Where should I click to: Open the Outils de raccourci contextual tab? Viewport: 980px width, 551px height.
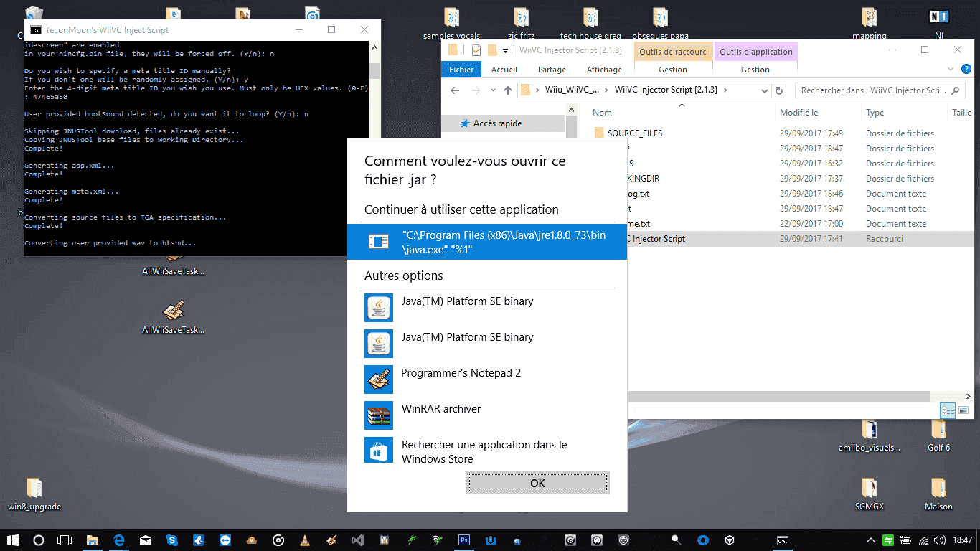click(x=673, y=52)
